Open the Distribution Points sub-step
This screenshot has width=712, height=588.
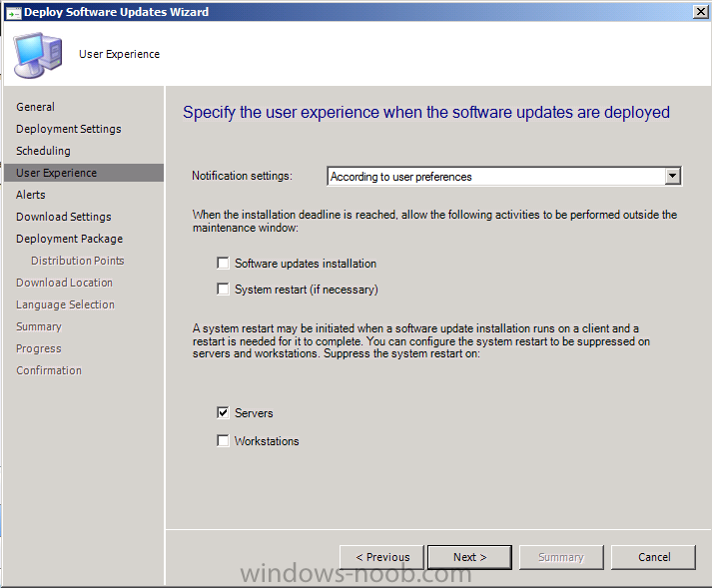pyautogui.click(x=78, y=261)
